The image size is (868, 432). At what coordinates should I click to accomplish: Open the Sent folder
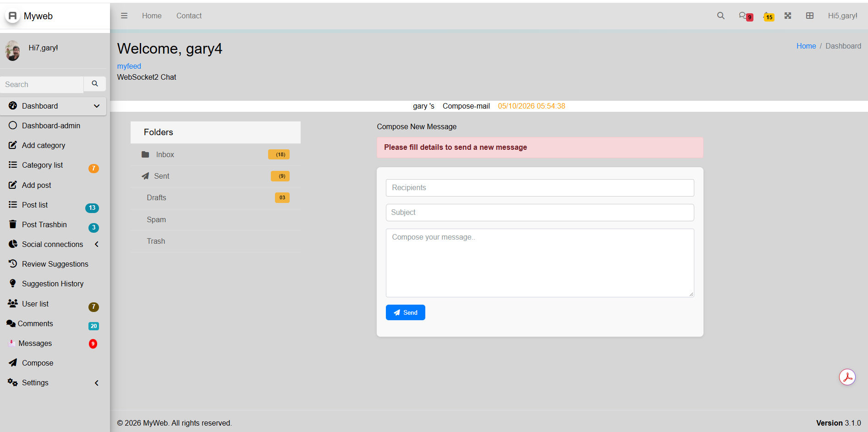point(215,176)
